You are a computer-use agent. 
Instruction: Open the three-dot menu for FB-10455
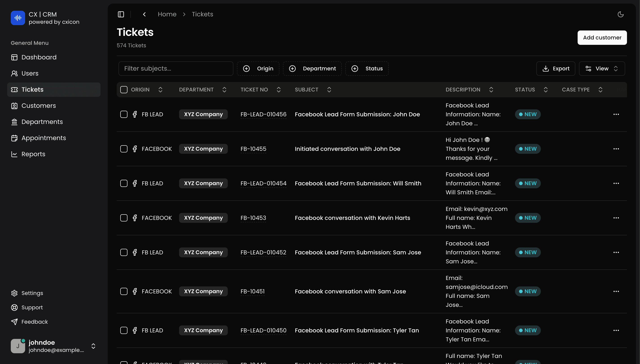pos(616,149)
